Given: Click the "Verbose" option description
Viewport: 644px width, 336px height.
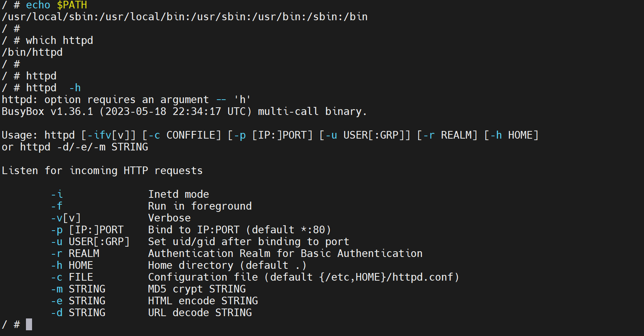Looking at the screenshot, I should 169,218.
